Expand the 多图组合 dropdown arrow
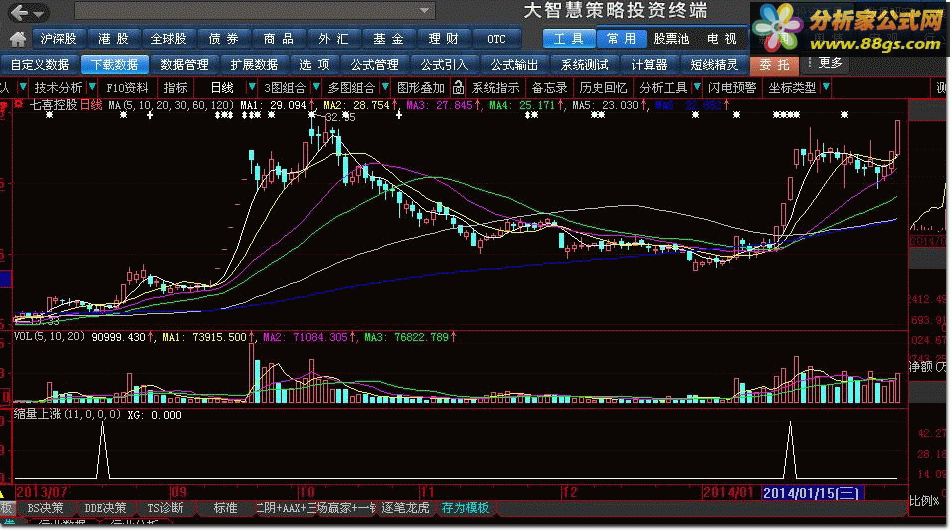Image resolution: width=952 pixels, height=531 pixels. point(385,87)
